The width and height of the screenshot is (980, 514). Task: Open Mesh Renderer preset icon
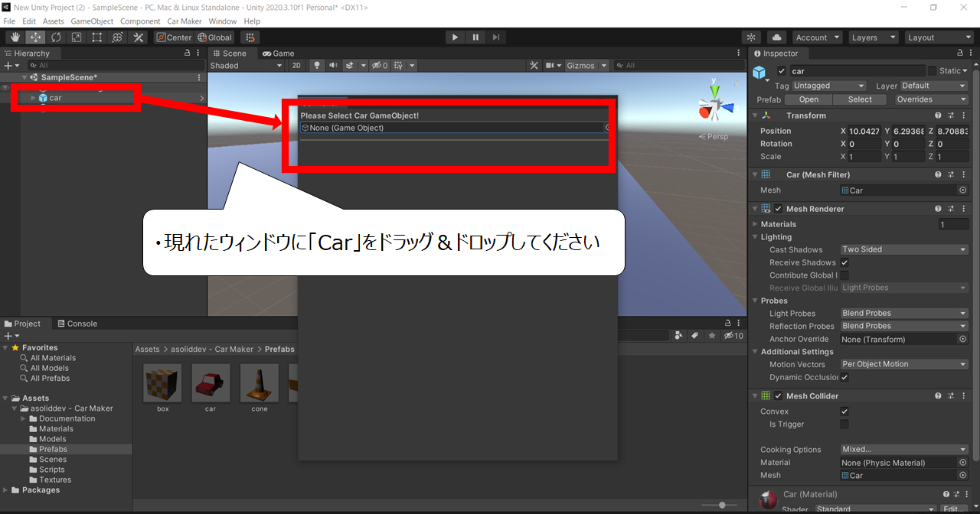click(950, 209)
